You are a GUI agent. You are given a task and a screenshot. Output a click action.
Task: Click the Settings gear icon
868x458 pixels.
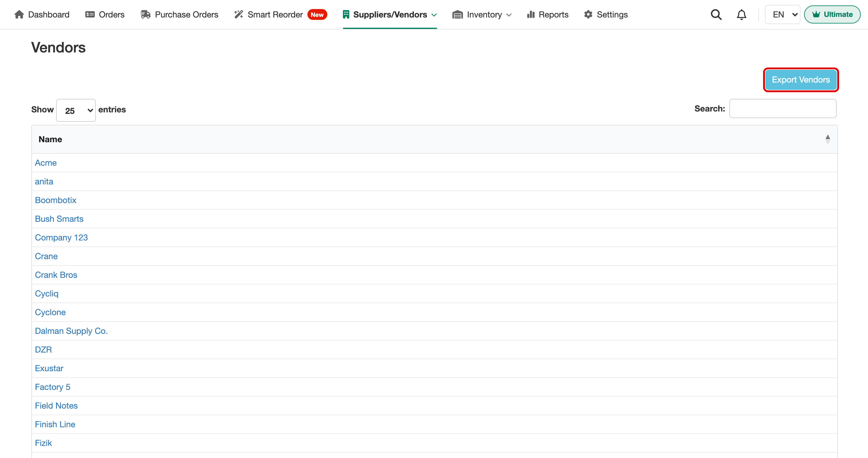tap(588, 14)
